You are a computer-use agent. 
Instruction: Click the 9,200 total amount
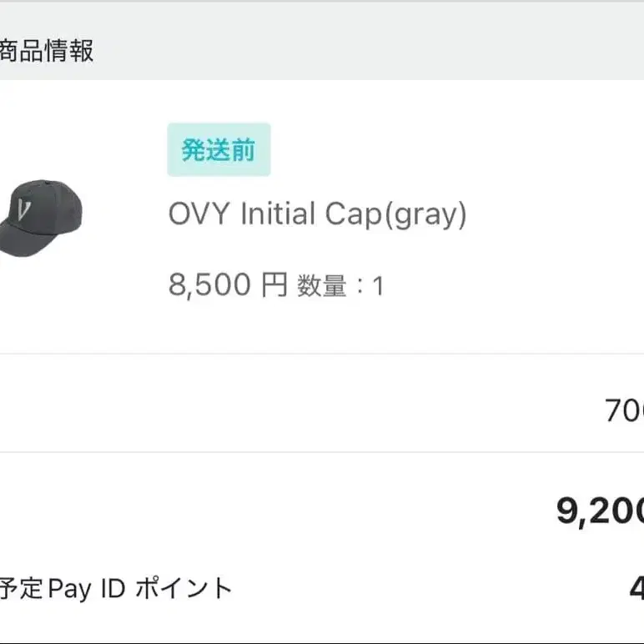600,512
